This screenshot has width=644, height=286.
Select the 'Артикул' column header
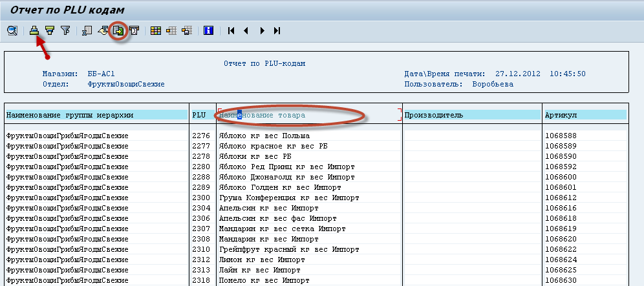point(586,116)
